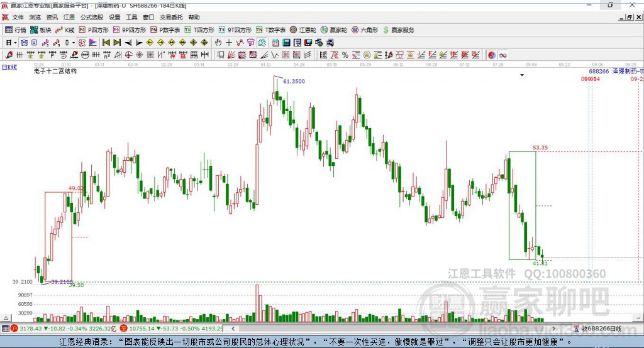Open 赢家服务 service page
644x348 pixels.
[398, 30]
